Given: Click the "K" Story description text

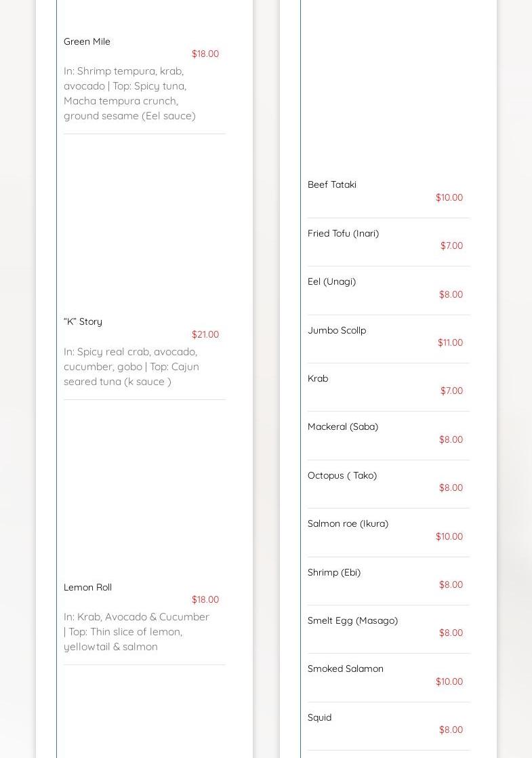Looking at the screenshot, I should coord(131,366).
